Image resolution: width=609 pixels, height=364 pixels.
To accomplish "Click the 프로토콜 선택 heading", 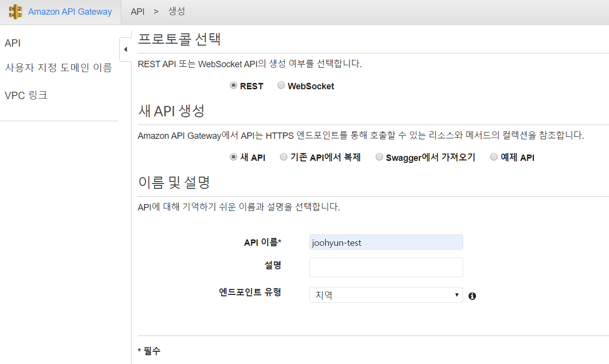I will pos(179,39).
